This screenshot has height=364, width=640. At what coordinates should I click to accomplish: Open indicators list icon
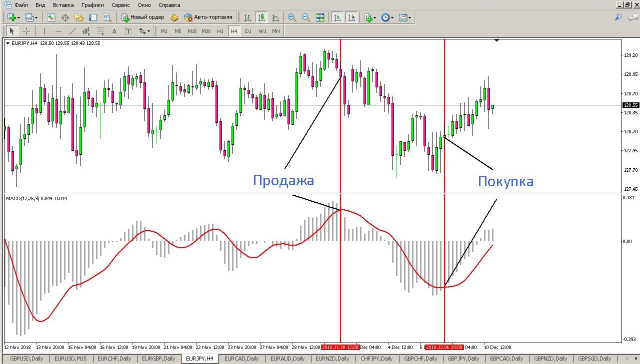pos(368,17)
